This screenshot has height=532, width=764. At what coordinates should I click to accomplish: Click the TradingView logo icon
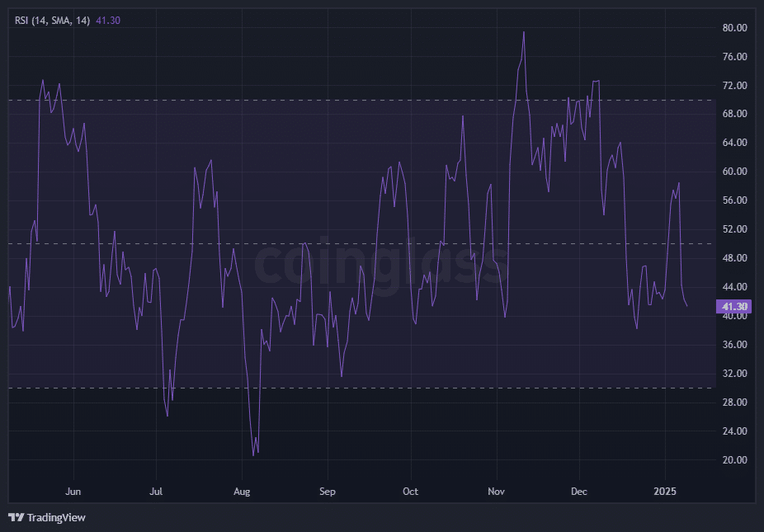tap(17, 517)
